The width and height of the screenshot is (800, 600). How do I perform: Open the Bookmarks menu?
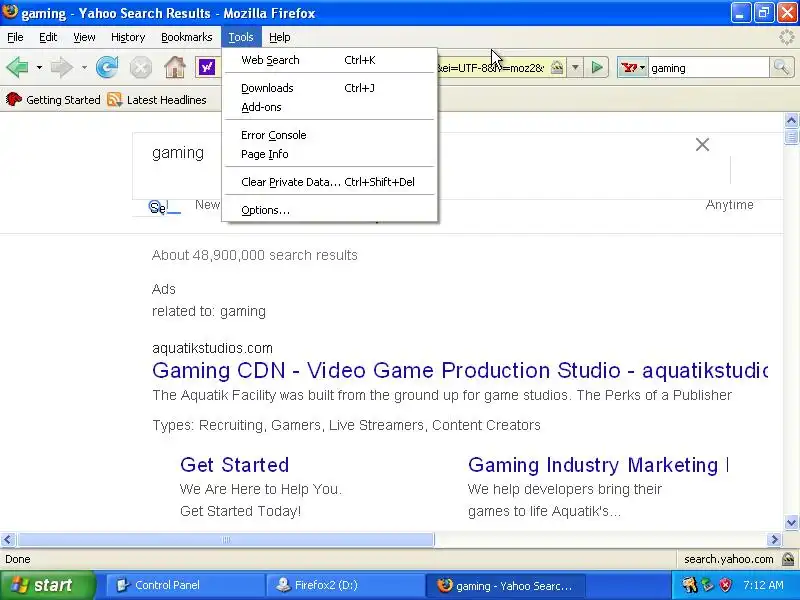[x=187, y=37]
